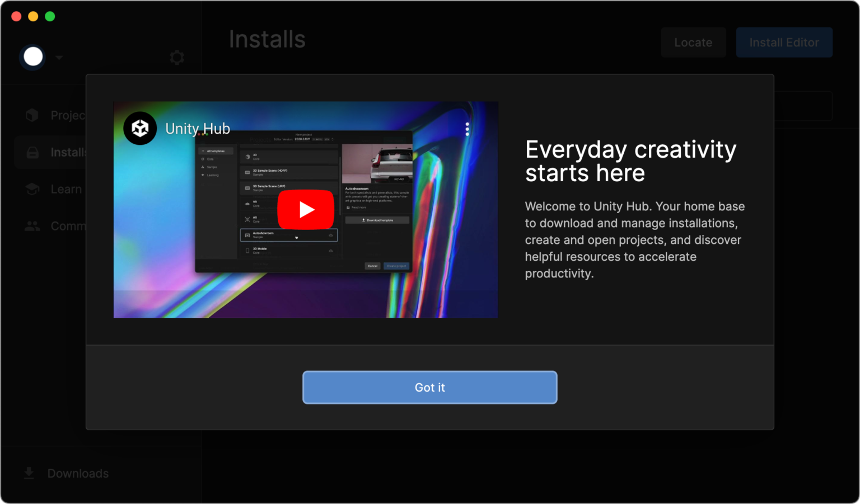
Task: Open the Projects section icon in sidebar
Action: pos(32,115)
